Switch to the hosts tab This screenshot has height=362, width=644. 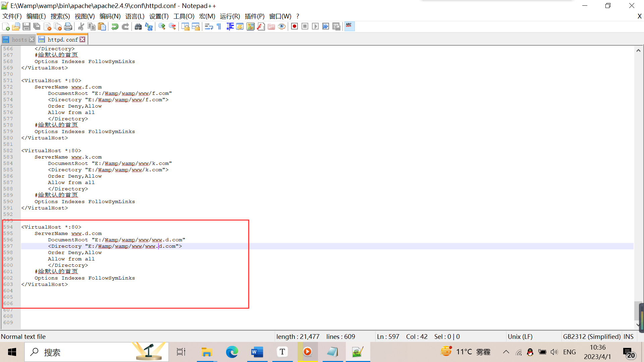click(x=19, y=40)
